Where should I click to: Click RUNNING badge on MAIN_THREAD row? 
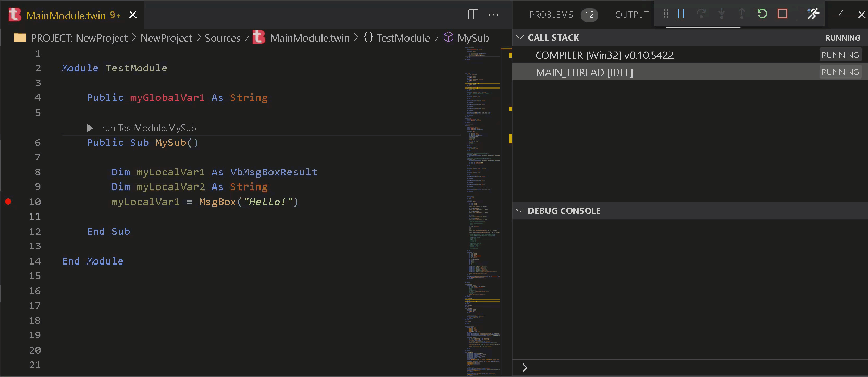click(x=840, y=72)
